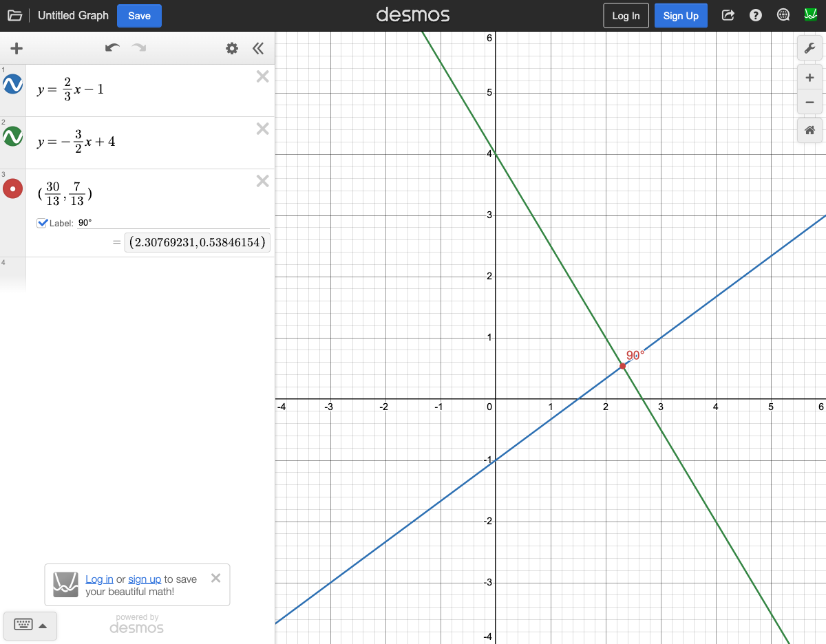Select the point expression (30/13, 7/13)
This screenshot has width=826, height=644.
pyautogui.click(x=65, y=193)
